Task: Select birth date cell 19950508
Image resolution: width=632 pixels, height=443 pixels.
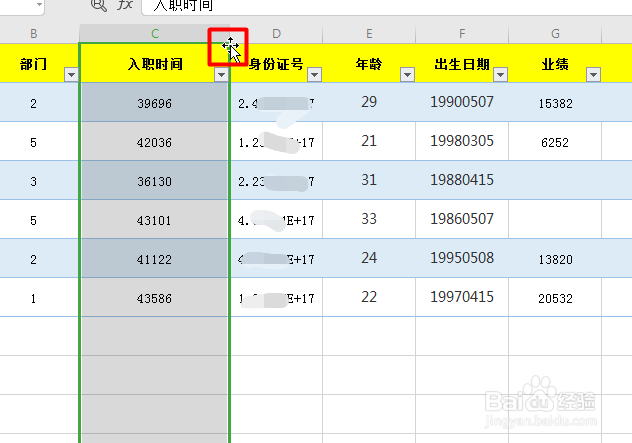Action: [462, 259]
